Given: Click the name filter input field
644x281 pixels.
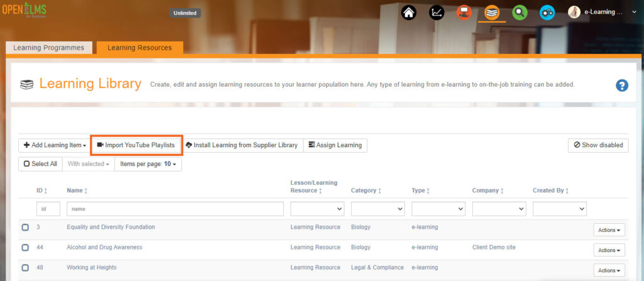Looking at the screenshot, I should pos(175,209).
